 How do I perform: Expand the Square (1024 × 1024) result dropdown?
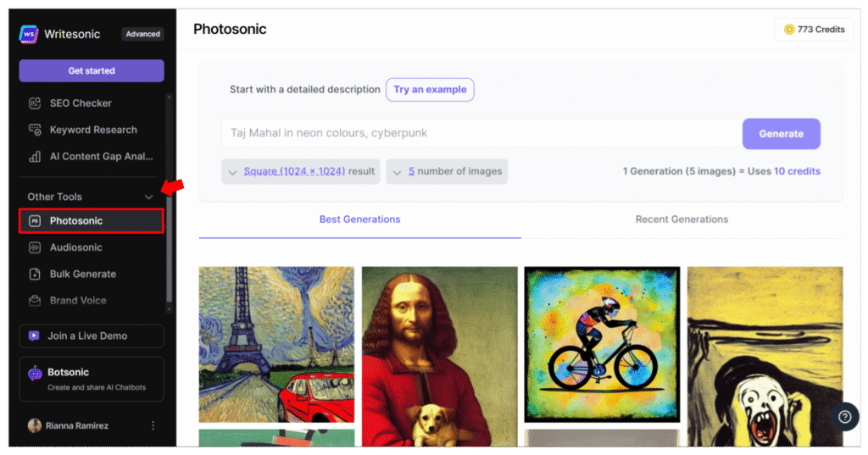(301, 172)
